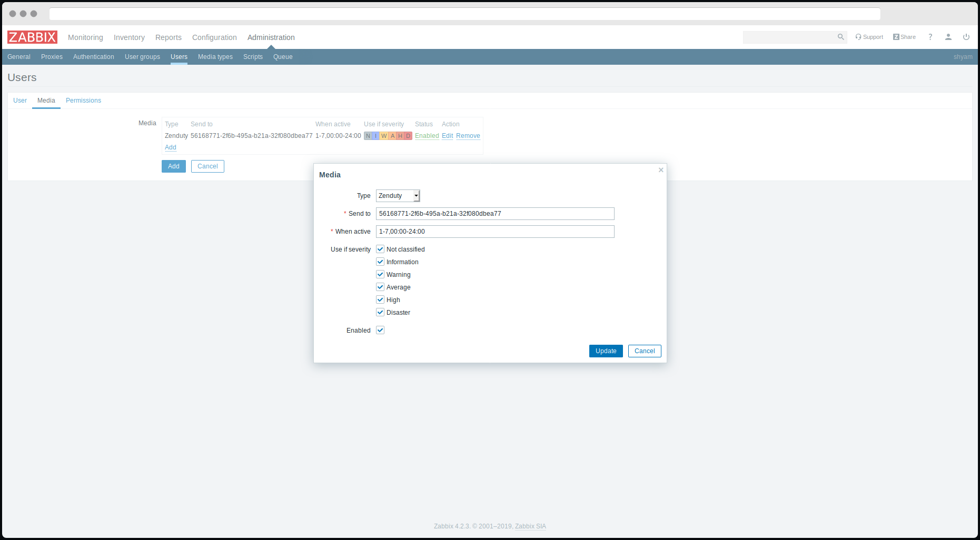Open the Support link
Image resolution: width=980 pixels, height=540 pixels.
[x=869, y=37]
